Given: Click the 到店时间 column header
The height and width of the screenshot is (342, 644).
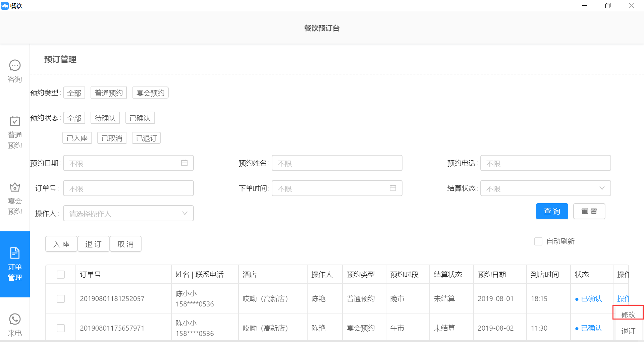Looking at the screenshot, I should [x=545, y=275].
